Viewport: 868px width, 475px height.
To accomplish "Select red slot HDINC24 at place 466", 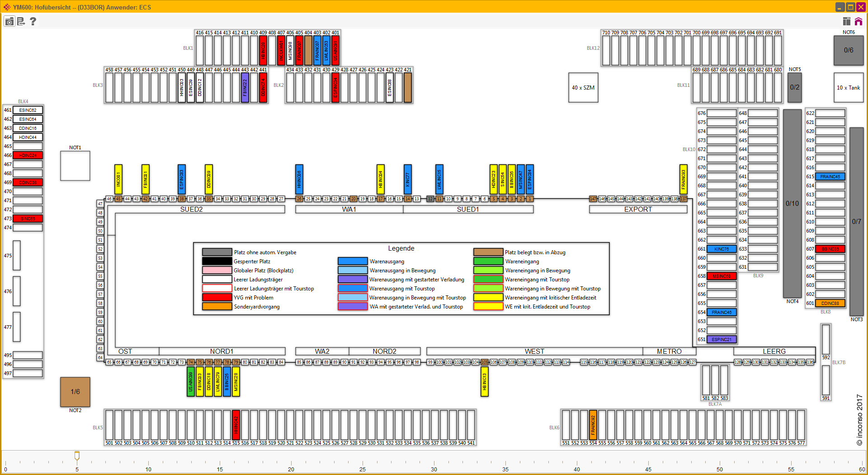I will (x=28, y=155).
